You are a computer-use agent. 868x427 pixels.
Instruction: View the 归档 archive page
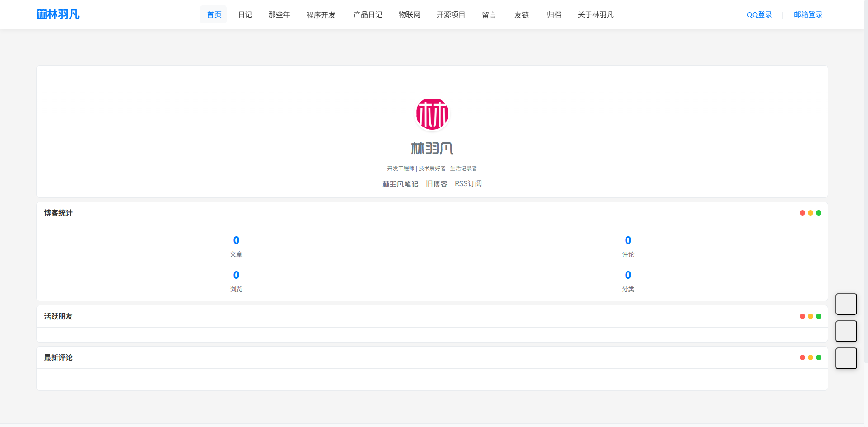coord(554,14)
